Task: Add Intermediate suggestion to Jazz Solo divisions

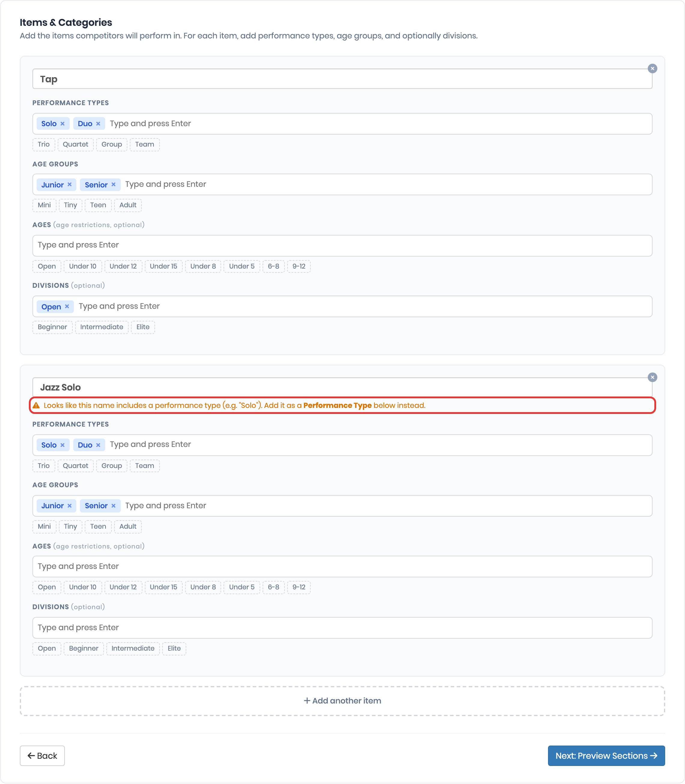Action: tap(133, 649)
